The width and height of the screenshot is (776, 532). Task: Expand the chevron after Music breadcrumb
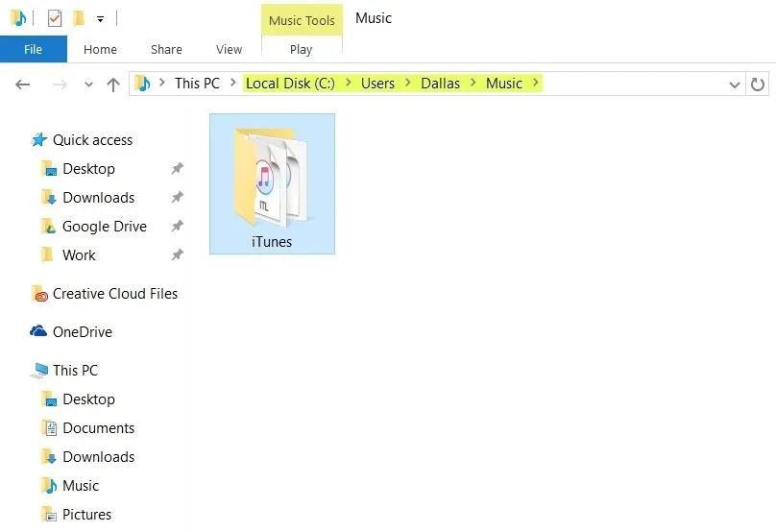pyautogui.click(x=536, y=83)
